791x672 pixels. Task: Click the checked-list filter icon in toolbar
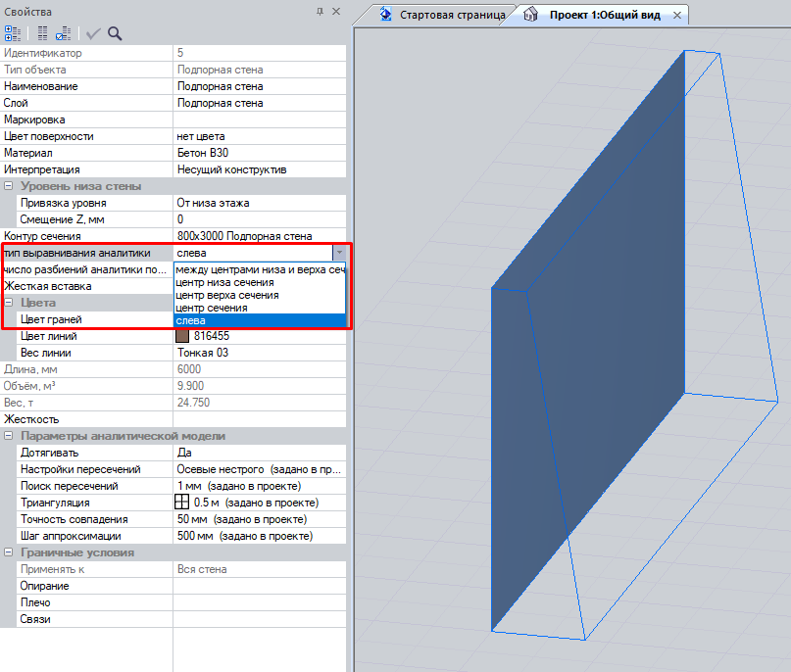tap(63, 33)
